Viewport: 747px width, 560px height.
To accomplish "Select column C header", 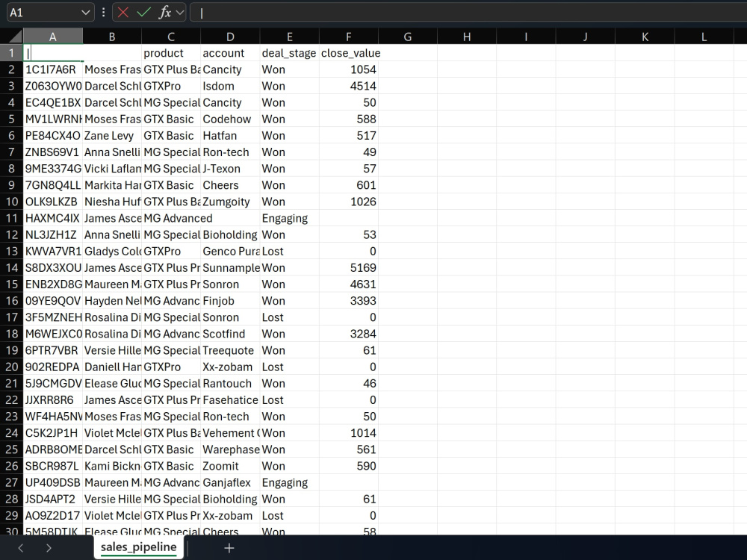I will pos(171,37).
